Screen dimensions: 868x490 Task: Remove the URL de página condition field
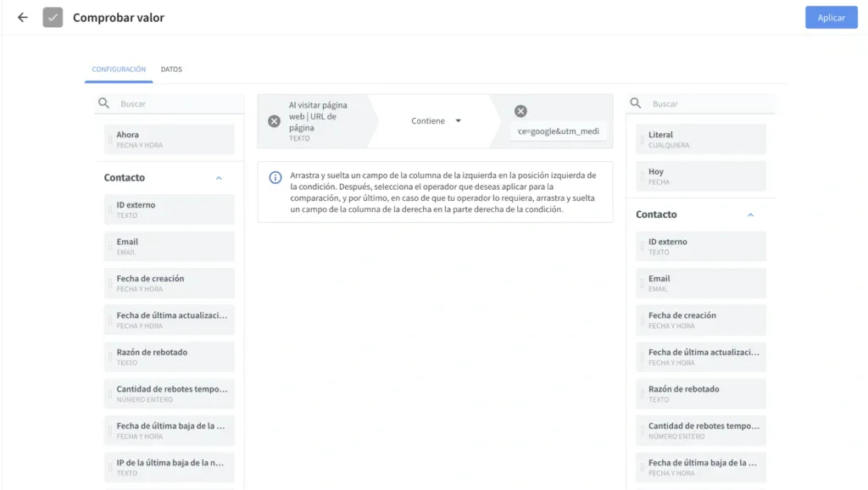point(274,121)
